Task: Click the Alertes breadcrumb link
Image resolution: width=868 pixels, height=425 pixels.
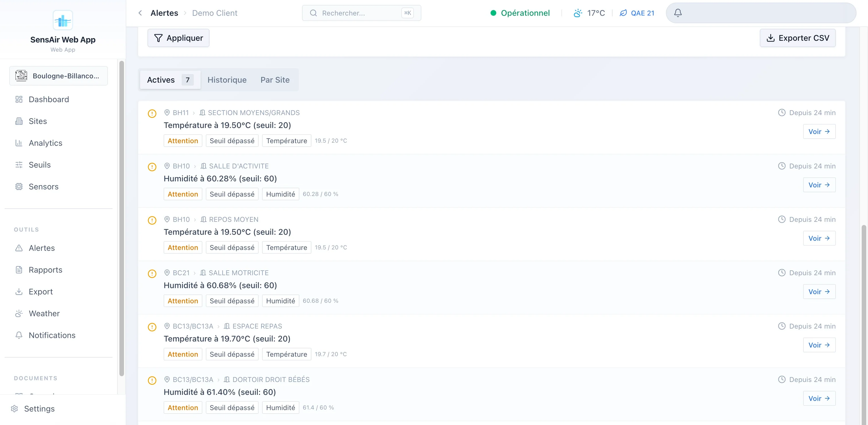Action: [x=164, y=13]
